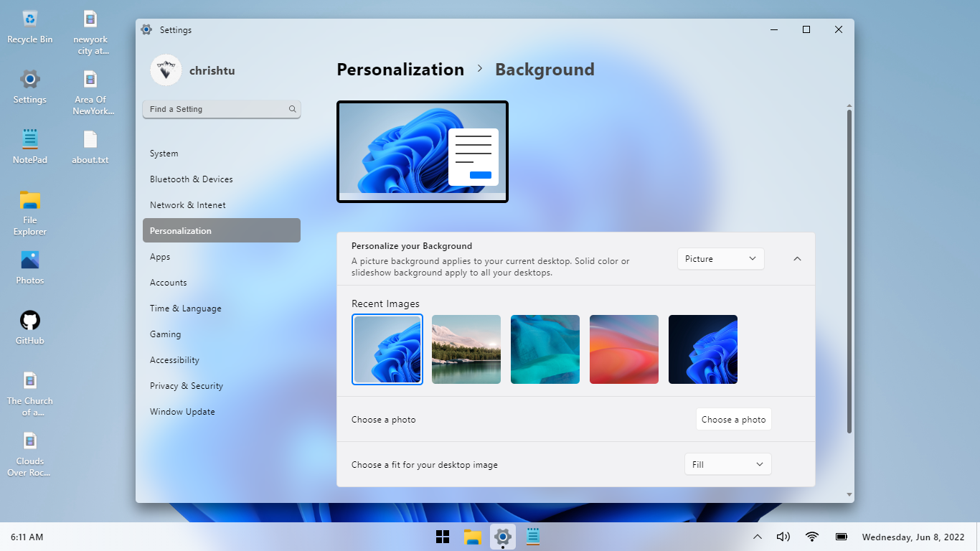Screen dimensions: 980x551
Task: Click the Choose a photo button
Action: coord(733,420)
